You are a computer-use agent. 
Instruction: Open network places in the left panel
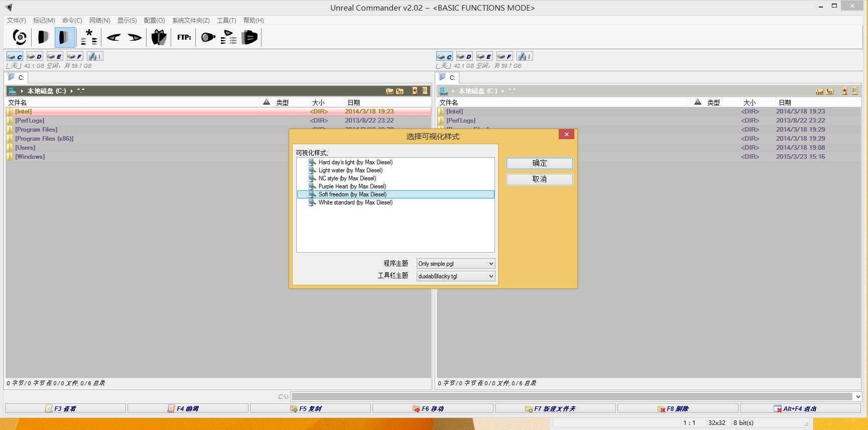(95, 56)
